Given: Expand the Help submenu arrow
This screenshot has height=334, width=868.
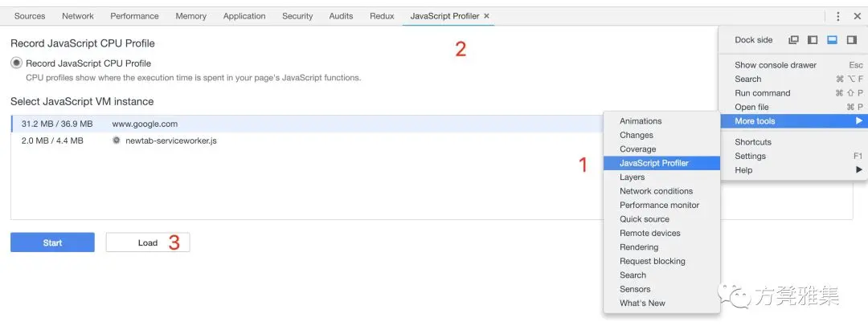Looking at the screenshot, I should (858, 169).
